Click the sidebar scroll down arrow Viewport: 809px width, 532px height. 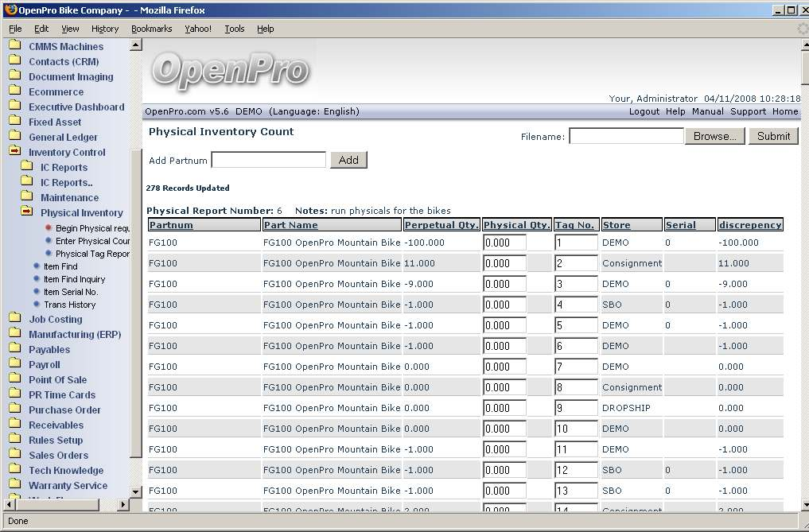coord(135,492)
